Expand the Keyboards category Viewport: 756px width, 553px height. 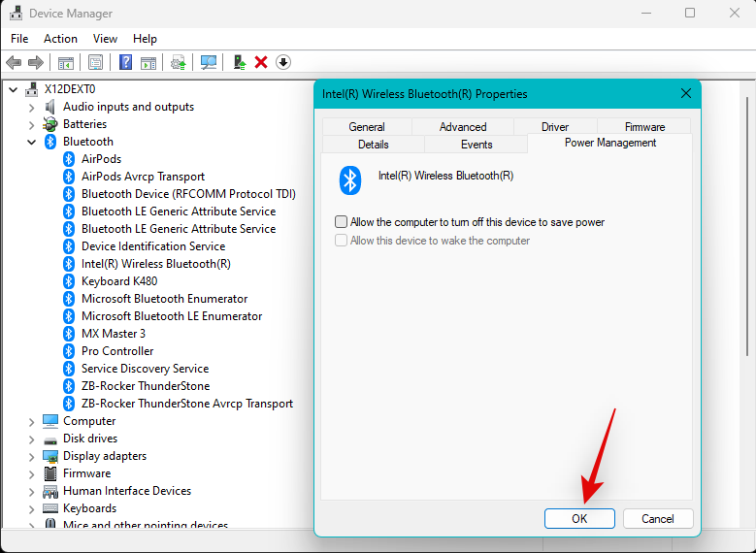[x=31, y=509]
